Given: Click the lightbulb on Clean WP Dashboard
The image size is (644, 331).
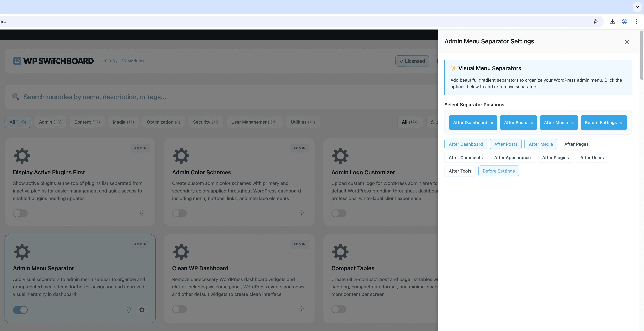Looking at the screenshot, I should click(x=302, y=309).
